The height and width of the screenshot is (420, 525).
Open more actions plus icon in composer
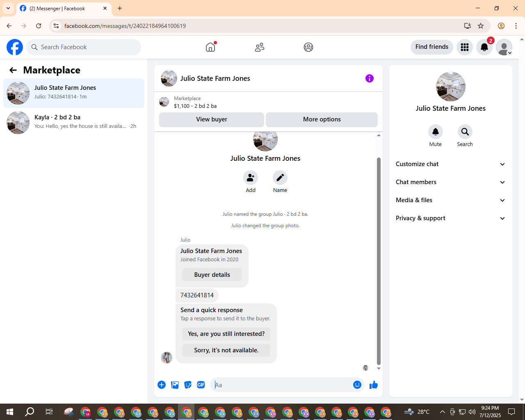162,385
